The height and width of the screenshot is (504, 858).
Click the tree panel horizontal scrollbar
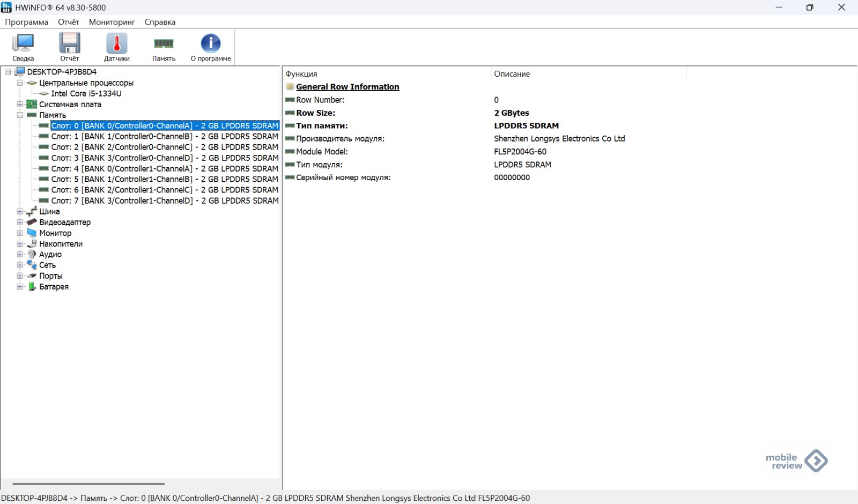pos(88,484)
